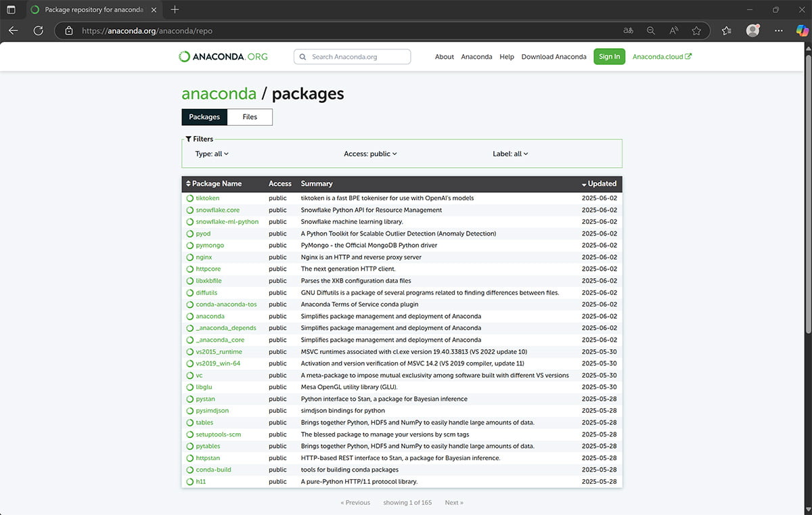812x515 pixels.
Task: Click the tiktoken package icon
Action: 190,198
